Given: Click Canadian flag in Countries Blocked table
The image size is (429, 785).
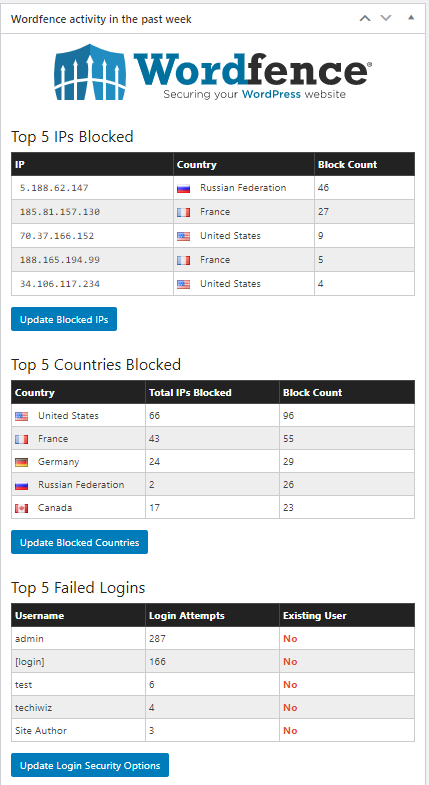Looking at the screenshot, I should pos(22,509).
